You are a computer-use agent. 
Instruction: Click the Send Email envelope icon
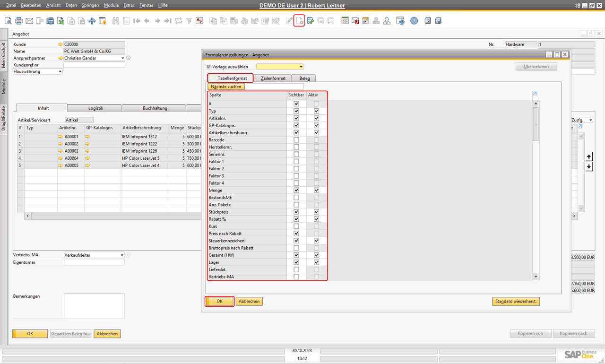click(29, 21)
